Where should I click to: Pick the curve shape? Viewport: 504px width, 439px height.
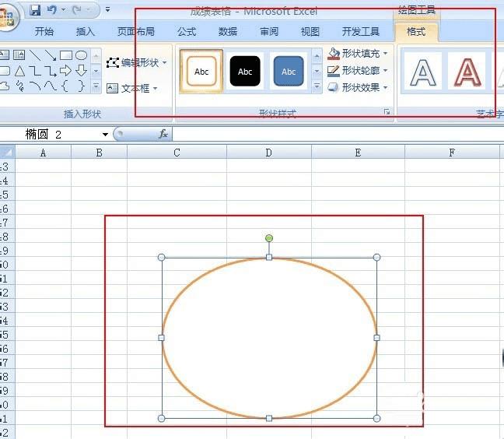[51, 86]
